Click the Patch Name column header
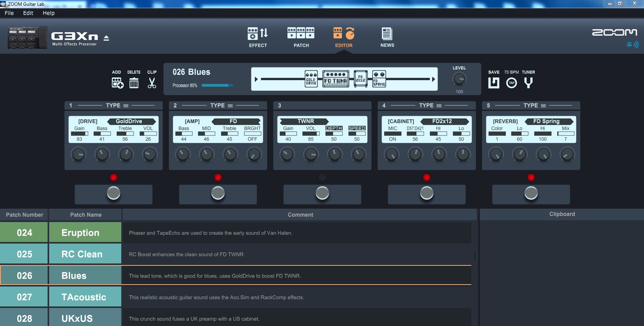The width and height of the screenshot is (644, 326). pyautogui.click(x=86, y=215)
